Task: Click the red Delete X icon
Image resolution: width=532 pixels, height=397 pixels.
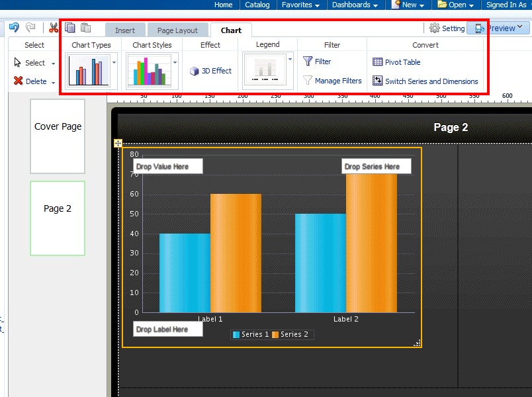Action: (18, 81)
